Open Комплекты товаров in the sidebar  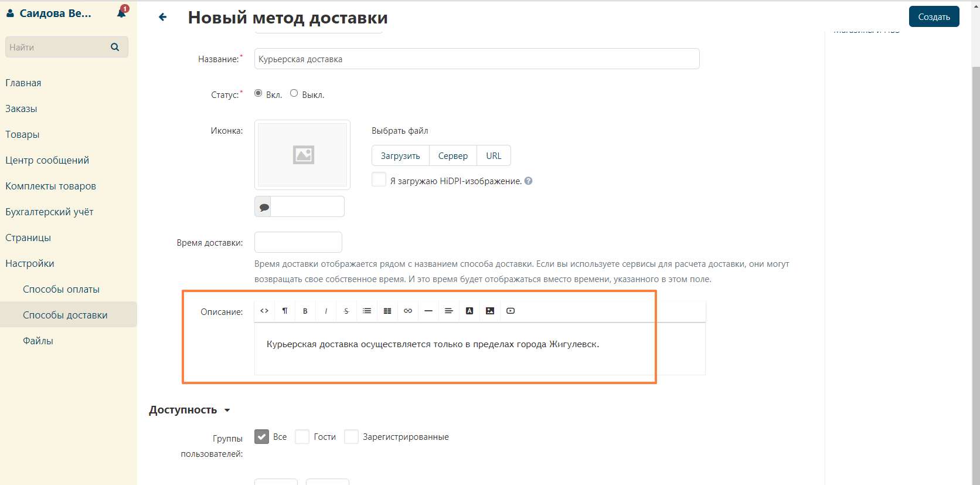point(50,186)
